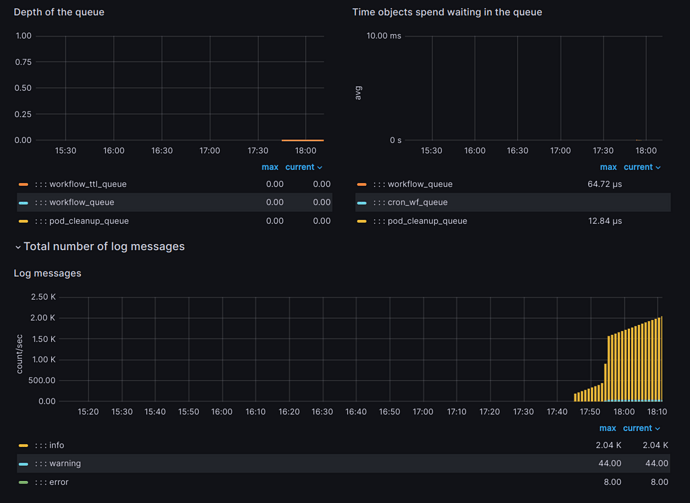The height and width of the screenshot is (503, 690).
Task: Sort Depth of the queue legend by current
Action: point(304,167)
